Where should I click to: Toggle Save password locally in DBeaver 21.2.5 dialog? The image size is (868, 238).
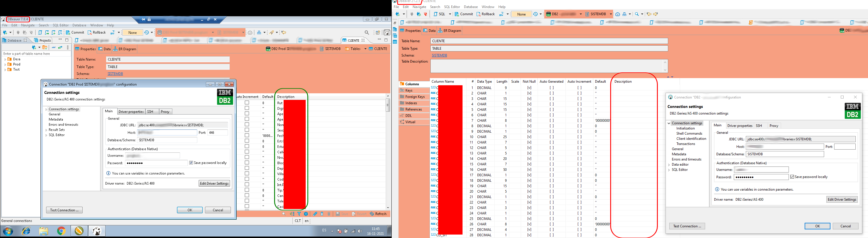click(792, 177)
